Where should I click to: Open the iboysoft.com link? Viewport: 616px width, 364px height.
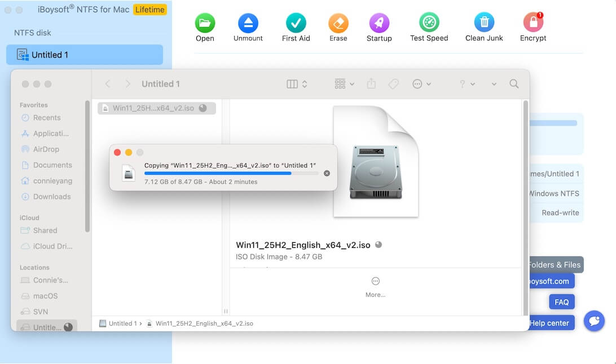[552, 281]
